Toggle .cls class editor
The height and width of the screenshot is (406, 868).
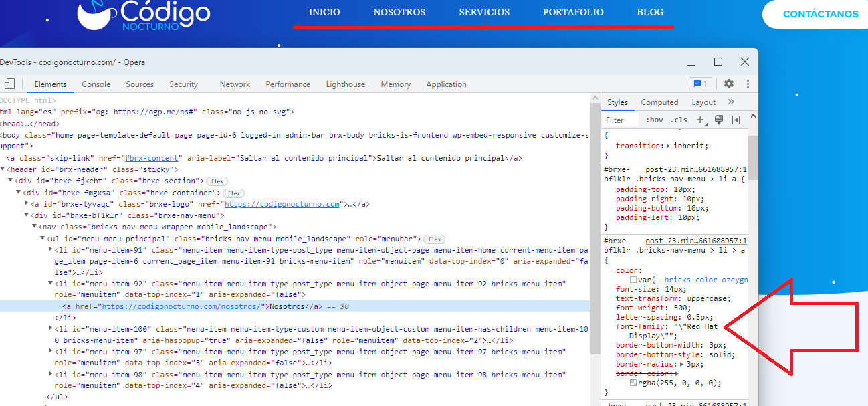677,119
